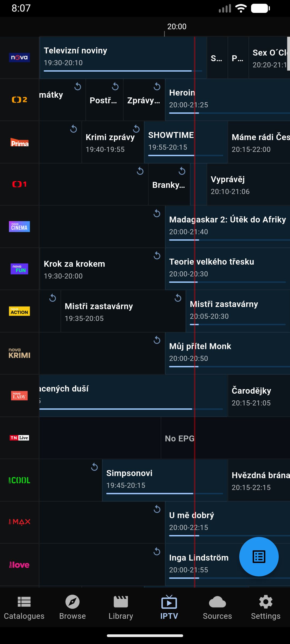This screenshot has height=644, width=290.
Task: Select the Nova Action channel logo
Action: pos(19,311)
